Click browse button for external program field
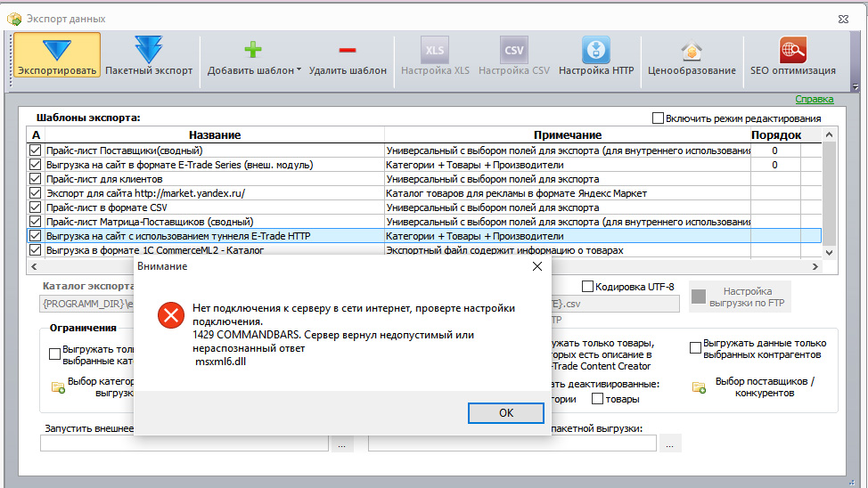The height and width of the screenshot is (488, 868). 342,443
